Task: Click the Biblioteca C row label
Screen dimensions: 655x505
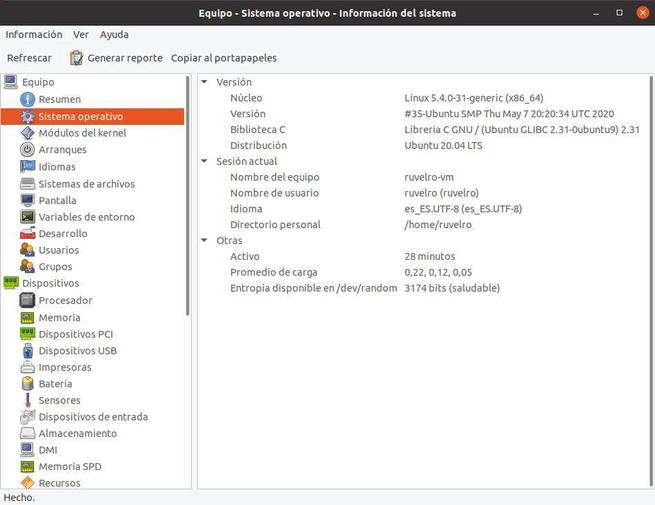Action: 258,129
